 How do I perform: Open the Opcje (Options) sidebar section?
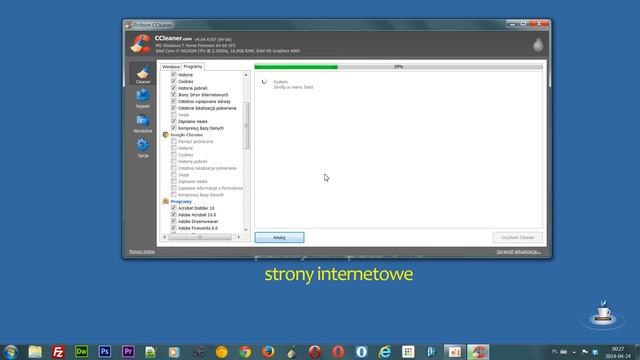[143, 147]
